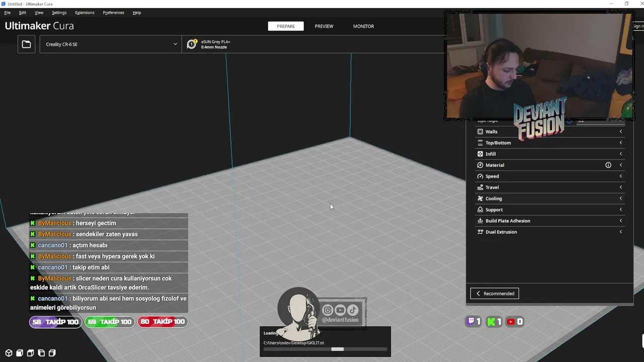
Task: Click the Speed gauge icon
Action: (480, 176)
